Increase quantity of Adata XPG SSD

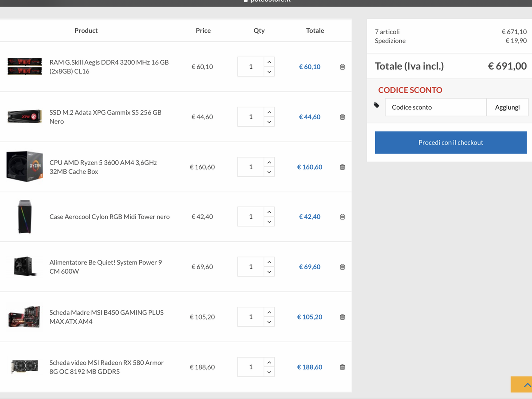[x=269, y=112]
